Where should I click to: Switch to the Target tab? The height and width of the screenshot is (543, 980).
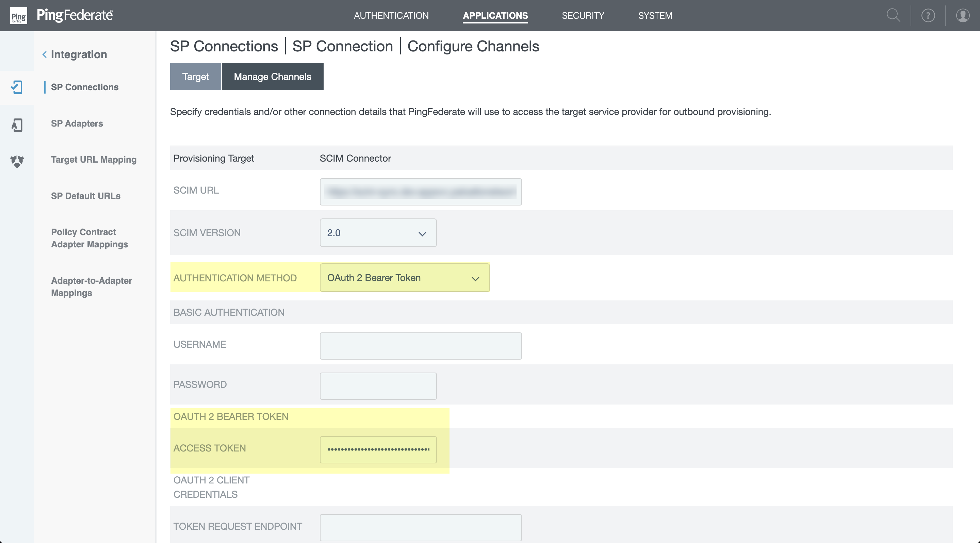click(x=195, y=77)
